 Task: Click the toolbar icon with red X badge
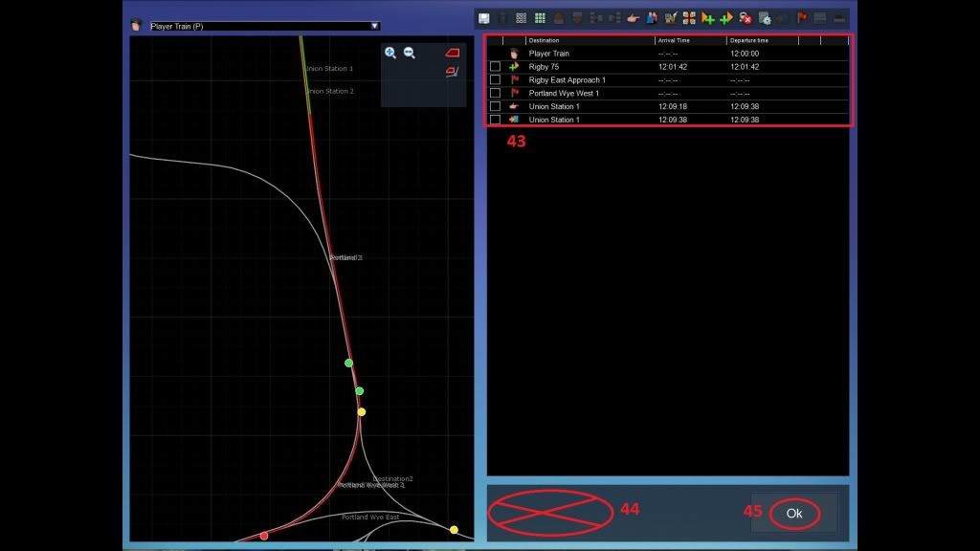coord(745,18)
